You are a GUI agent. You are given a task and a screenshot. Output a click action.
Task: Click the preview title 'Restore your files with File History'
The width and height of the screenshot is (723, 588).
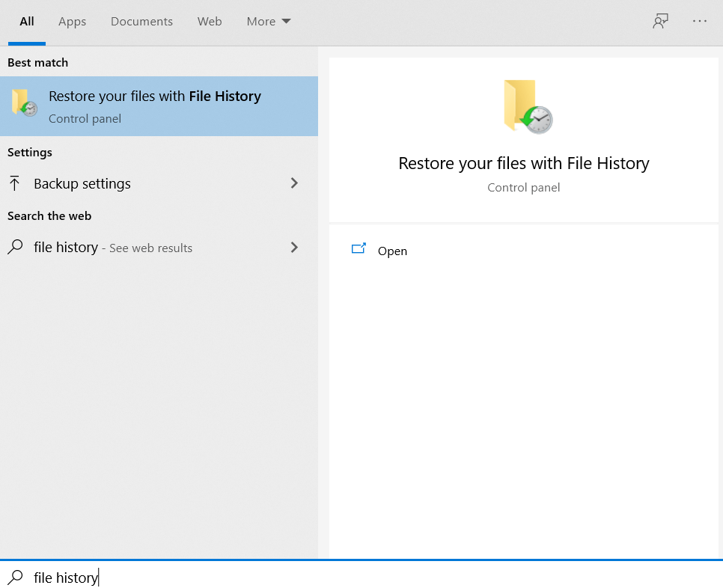(523, 163)
